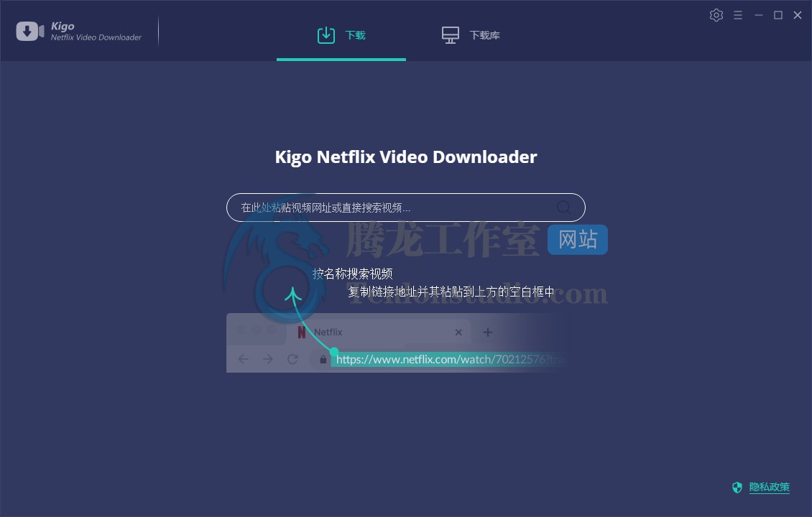The height and width of the screenshot is (517, 812).
Task: Open the settings gear icon
Action: click(716, 15)
